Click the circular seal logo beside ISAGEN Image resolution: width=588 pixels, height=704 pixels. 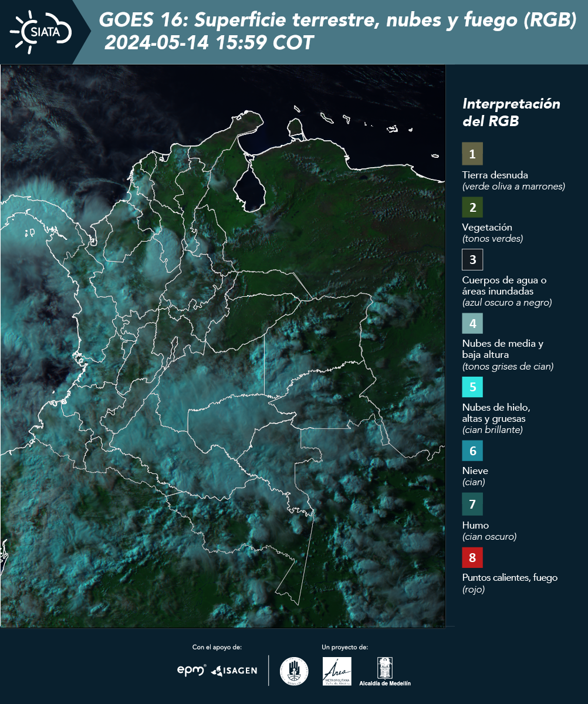294,671
